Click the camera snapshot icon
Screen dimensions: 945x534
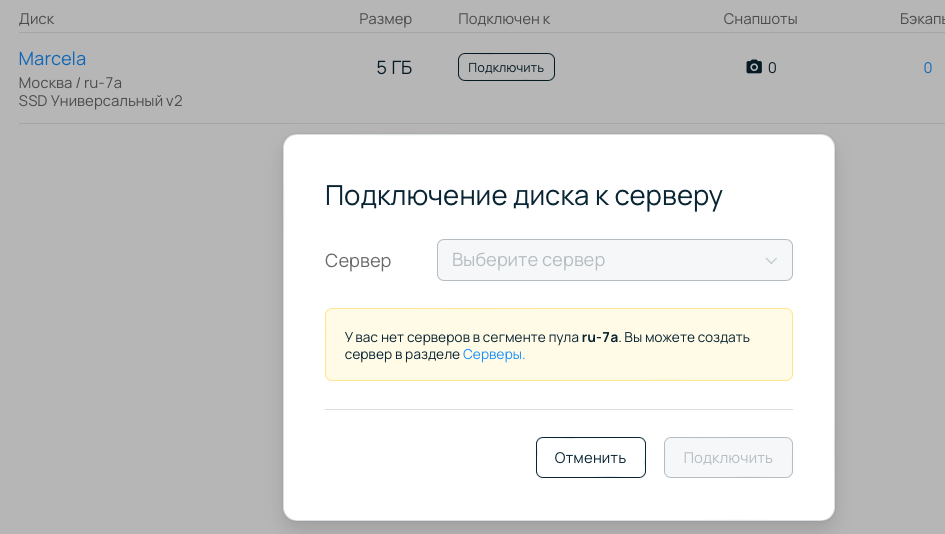coord(754,67)
